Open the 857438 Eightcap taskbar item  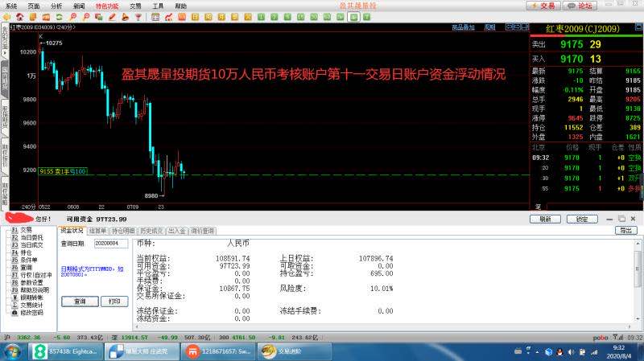[66, 351]
